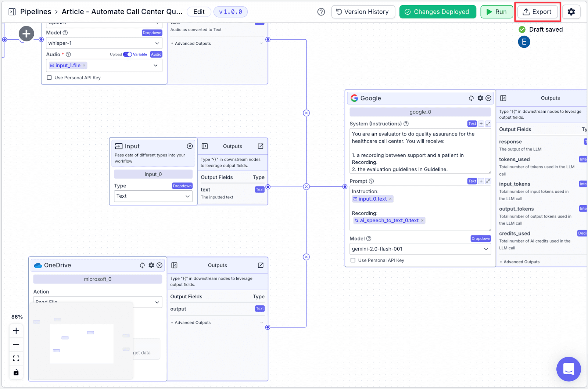The width and height of the screenshot is (588, 389).
Task: Click the Changes Deployed button
Action: [x=438, y=12]
